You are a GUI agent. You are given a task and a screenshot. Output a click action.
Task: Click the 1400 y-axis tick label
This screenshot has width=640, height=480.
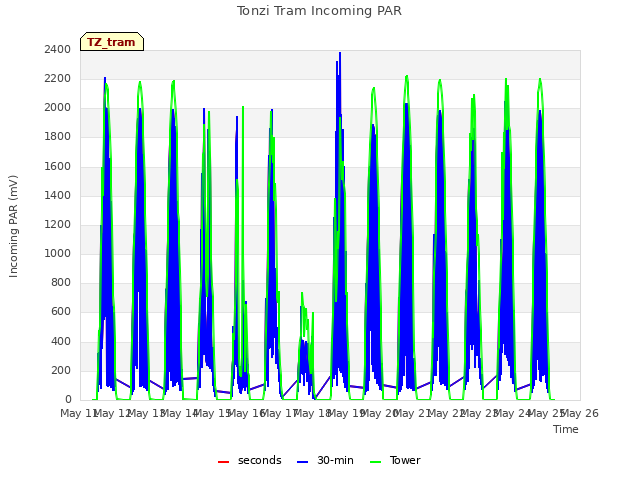[x=58, y=195]
